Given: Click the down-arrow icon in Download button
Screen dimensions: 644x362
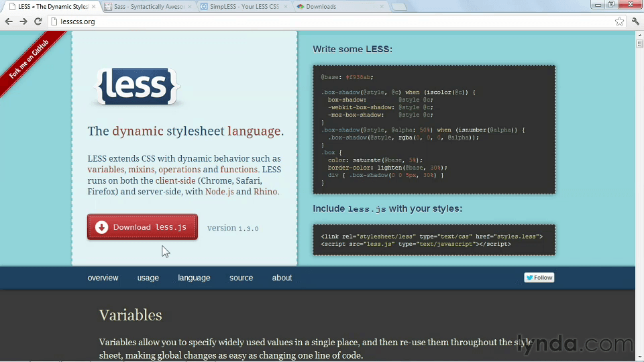Looking at the screenshot, I should pos(101,227).
